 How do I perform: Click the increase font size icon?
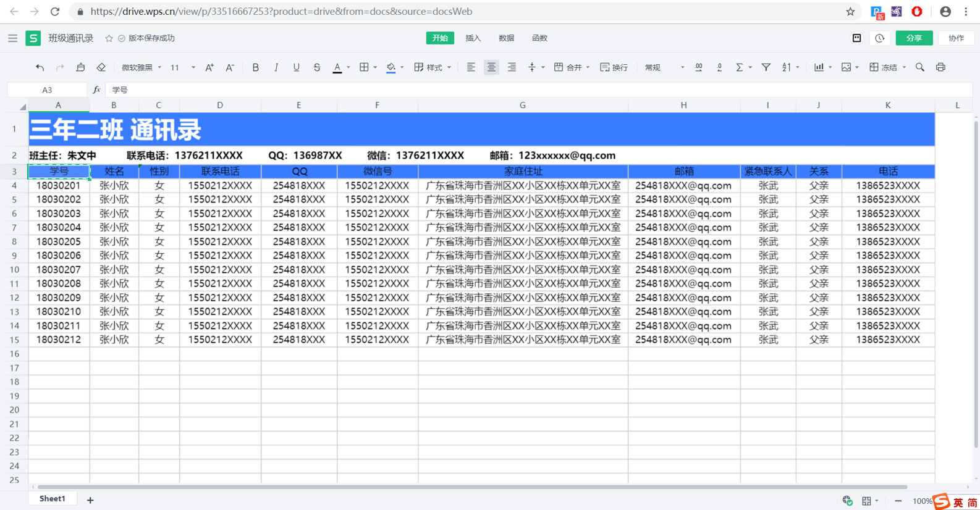(x=209, y=67)
